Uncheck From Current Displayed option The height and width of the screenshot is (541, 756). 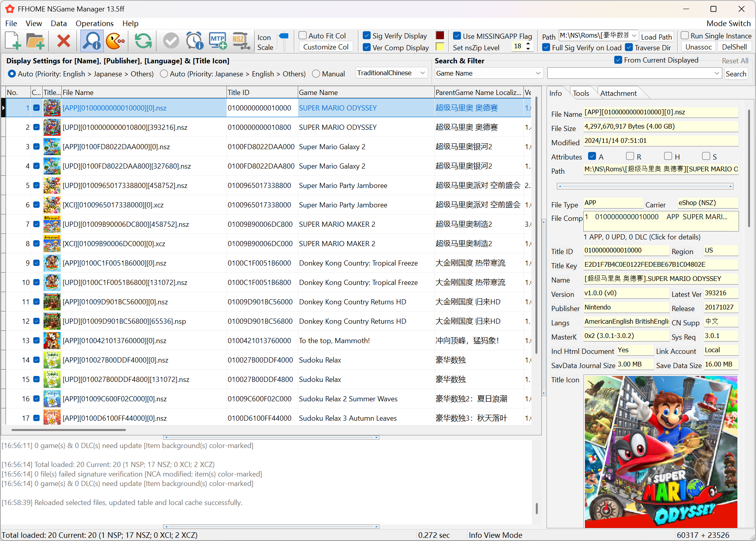[x=618, y=60]
